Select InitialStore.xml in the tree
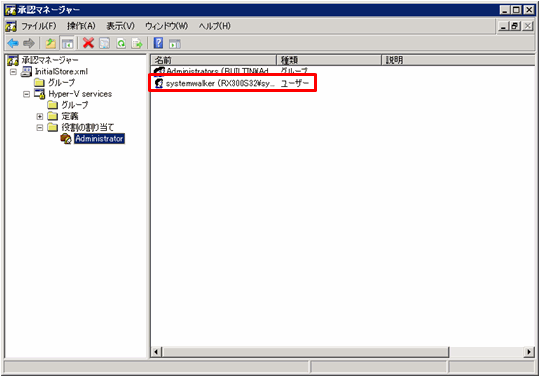The image size is (540, 377). 61,71
